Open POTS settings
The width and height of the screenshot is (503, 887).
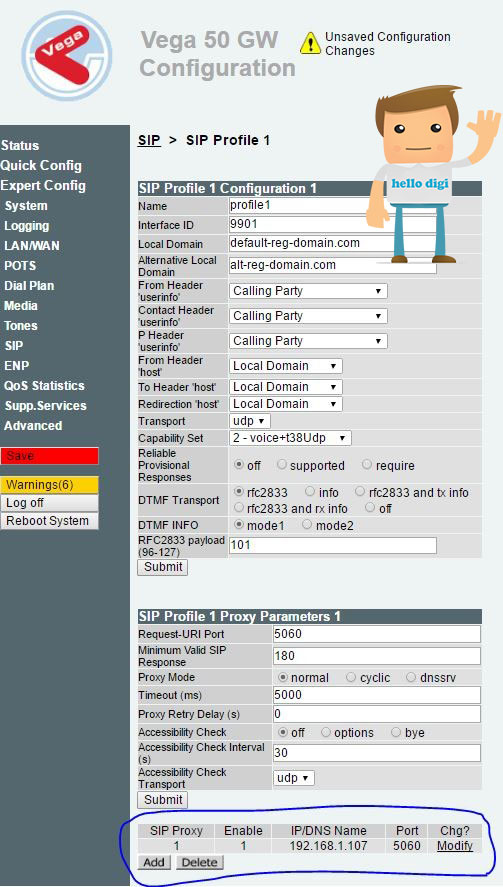pyautogui.click(x=20, y=265)
